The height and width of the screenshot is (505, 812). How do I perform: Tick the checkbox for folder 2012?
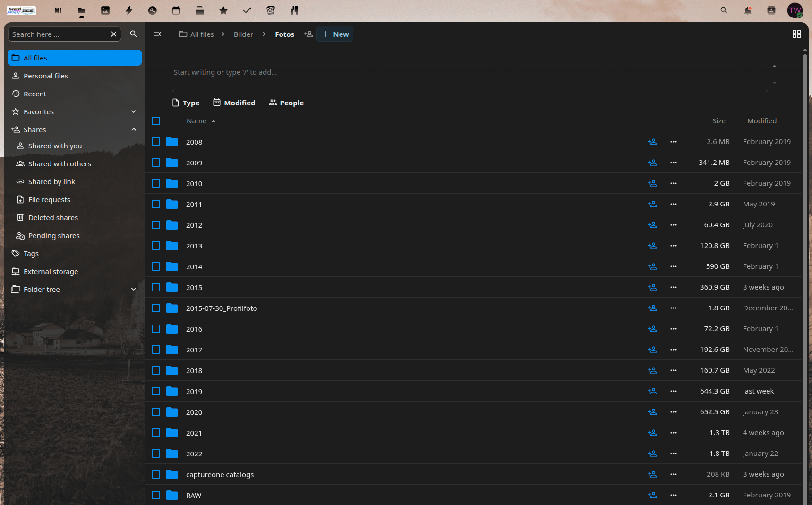click(156, 225)
